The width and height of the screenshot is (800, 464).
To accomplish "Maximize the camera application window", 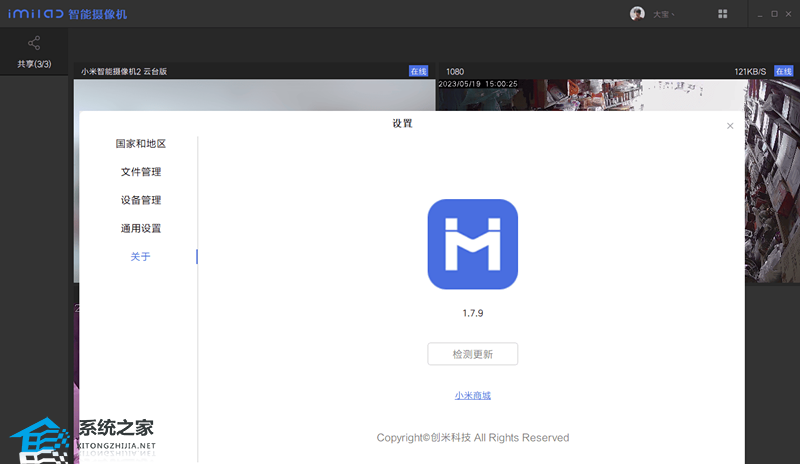I will 773,14.
